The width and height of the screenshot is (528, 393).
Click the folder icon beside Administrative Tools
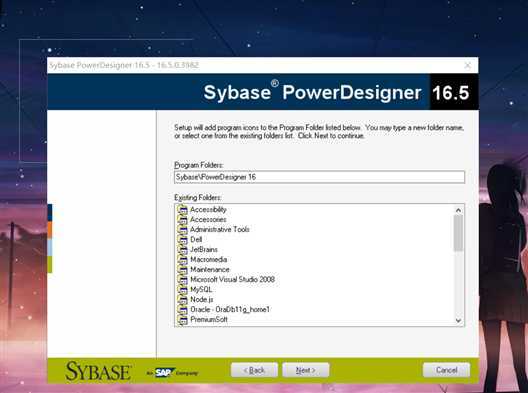(182, 230)
